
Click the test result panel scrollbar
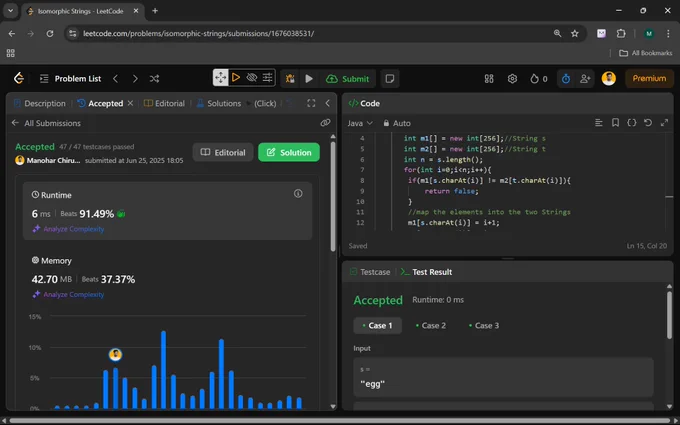pyautogui.click(x=669, y=315)
